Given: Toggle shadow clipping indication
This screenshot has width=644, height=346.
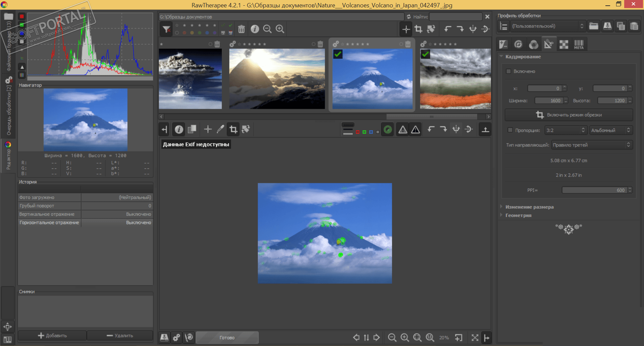Looking at the screenshot, I should 403,130.
